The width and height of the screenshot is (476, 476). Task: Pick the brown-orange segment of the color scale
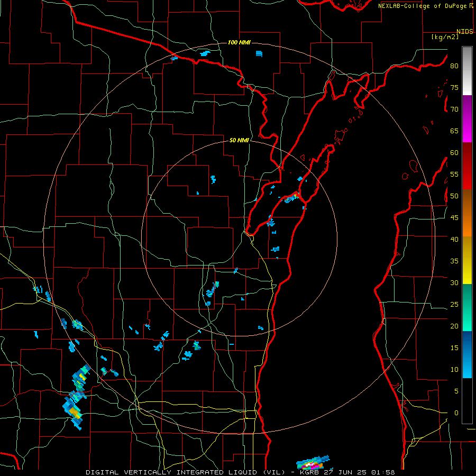(x=467, y=213)
